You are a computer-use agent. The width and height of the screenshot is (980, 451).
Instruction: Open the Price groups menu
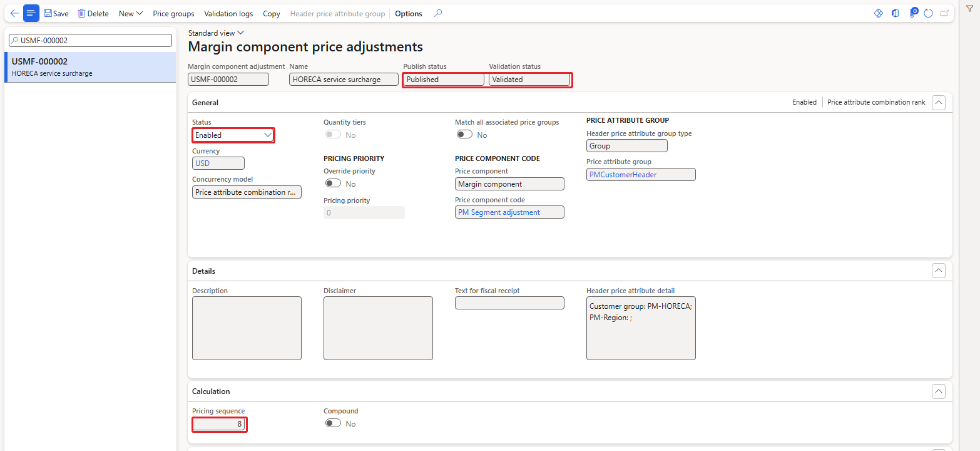173,13
